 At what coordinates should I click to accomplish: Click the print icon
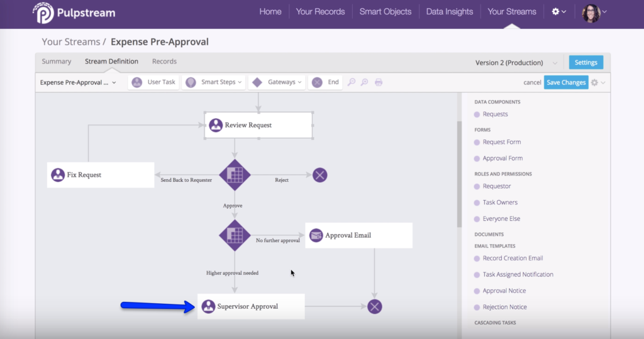tap(379, 82)
